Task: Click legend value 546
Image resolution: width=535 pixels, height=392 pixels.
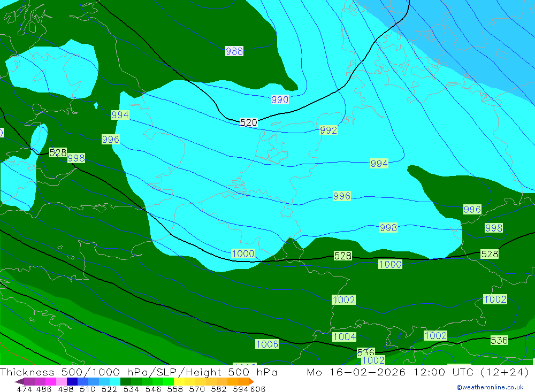Action: (x=153, y=389)
